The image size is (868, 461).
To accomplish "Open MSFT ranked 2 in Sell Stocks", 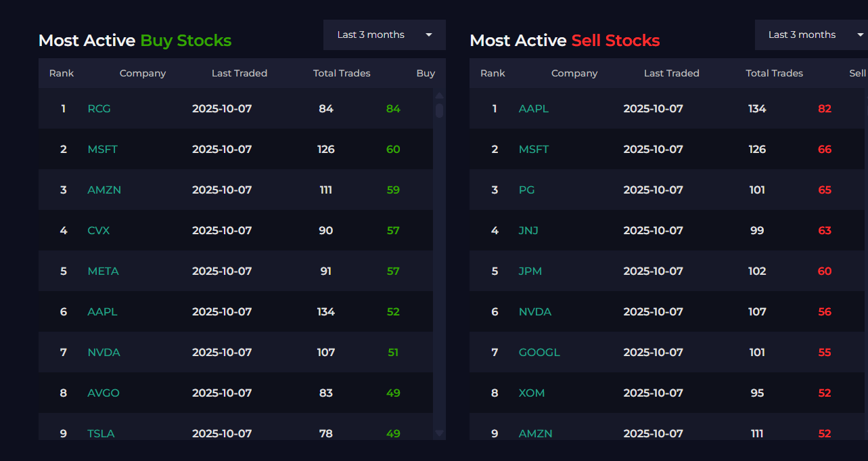I will coord(534,149).
